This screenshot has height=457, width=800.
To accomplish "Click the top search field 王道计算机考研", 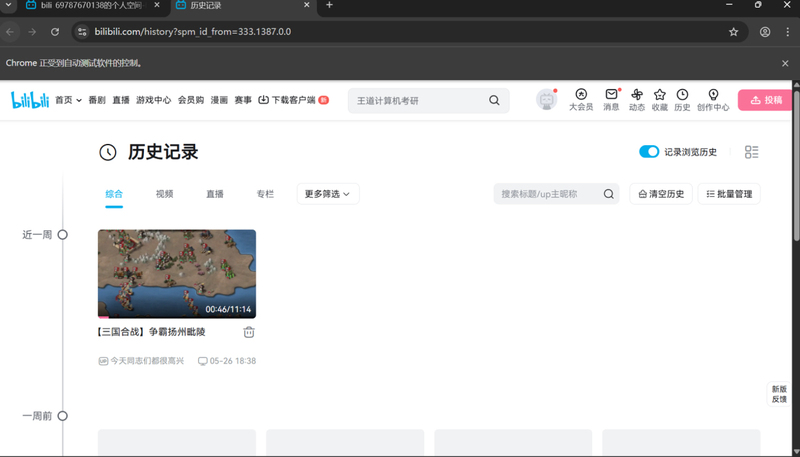I will pyautogui.click(x=418, y=100).
